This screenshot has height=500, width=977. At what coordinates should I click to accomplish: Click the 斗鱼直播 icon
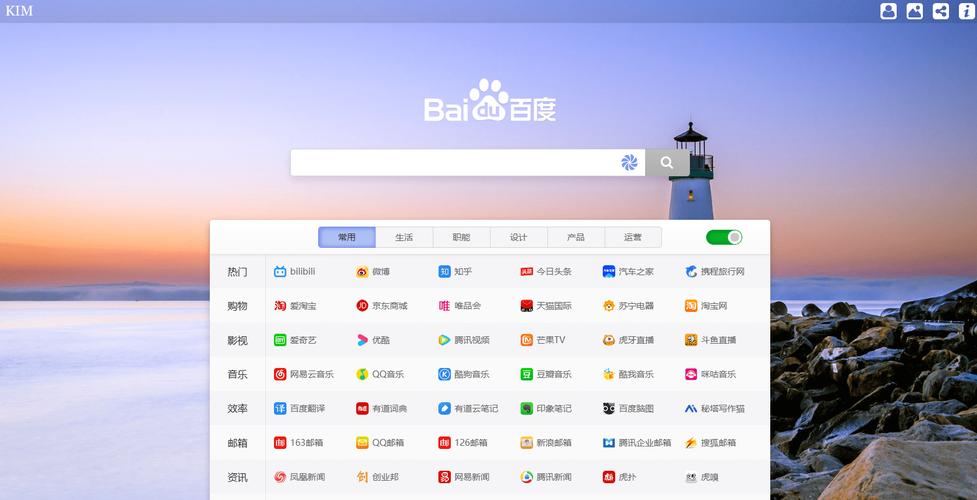pyautogui.click(x=691, y=340)
